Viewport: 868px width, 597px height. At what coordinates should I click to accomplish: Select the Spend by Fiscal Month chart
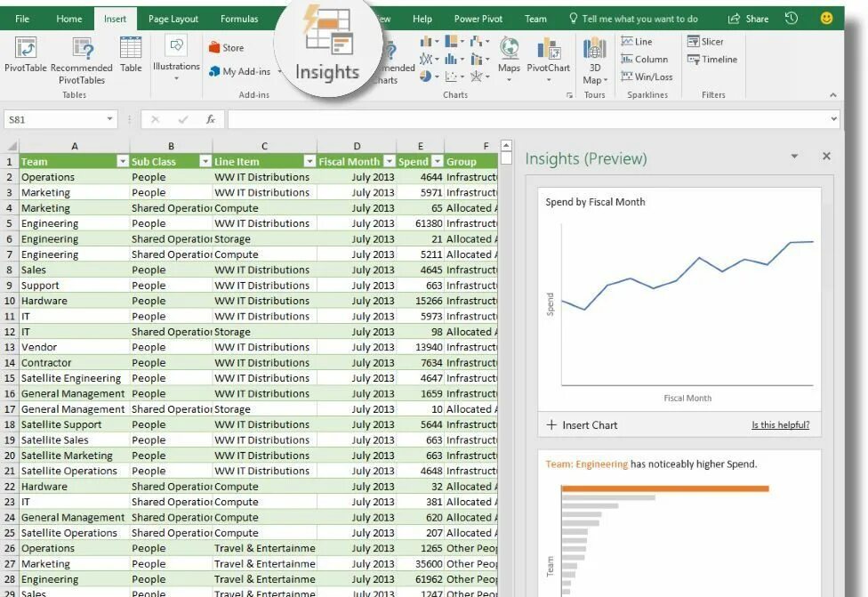tap(679, 299)
